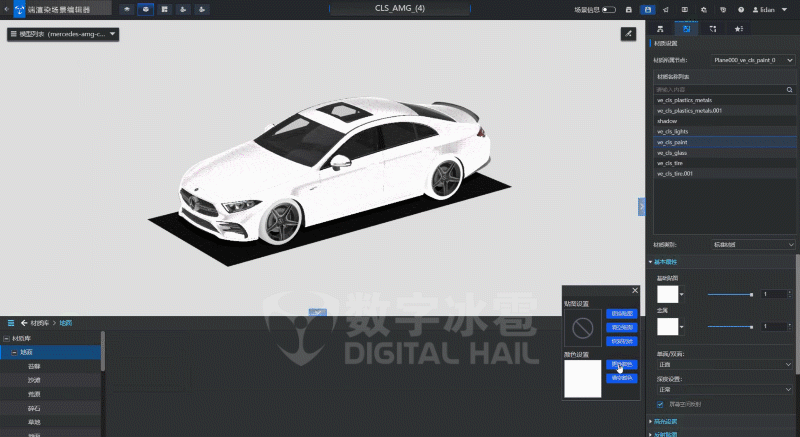Click the material library back arrow
Image resolution: width=800 pixels, height=437 pixels.
[24, 323]
